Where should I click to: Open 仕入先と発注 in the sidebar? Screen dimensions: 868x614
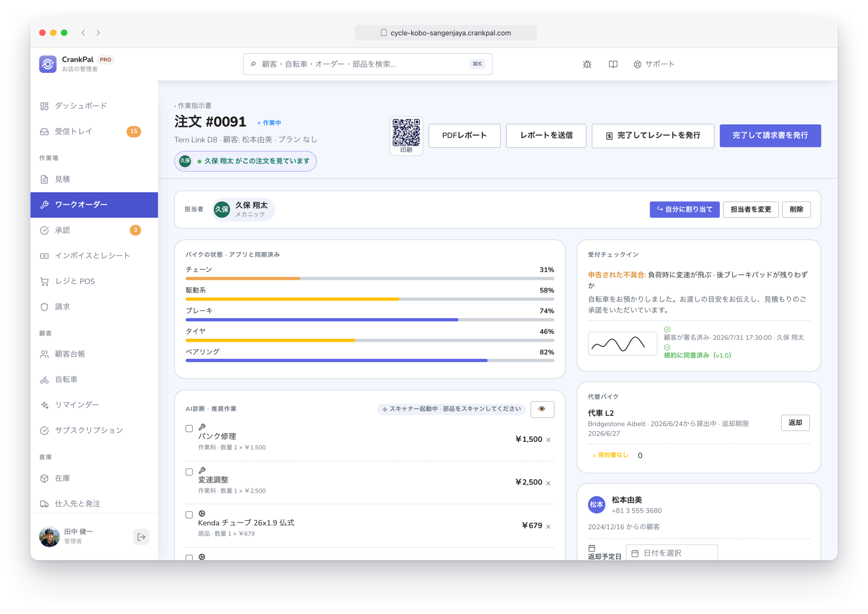[x=94, y=504]
